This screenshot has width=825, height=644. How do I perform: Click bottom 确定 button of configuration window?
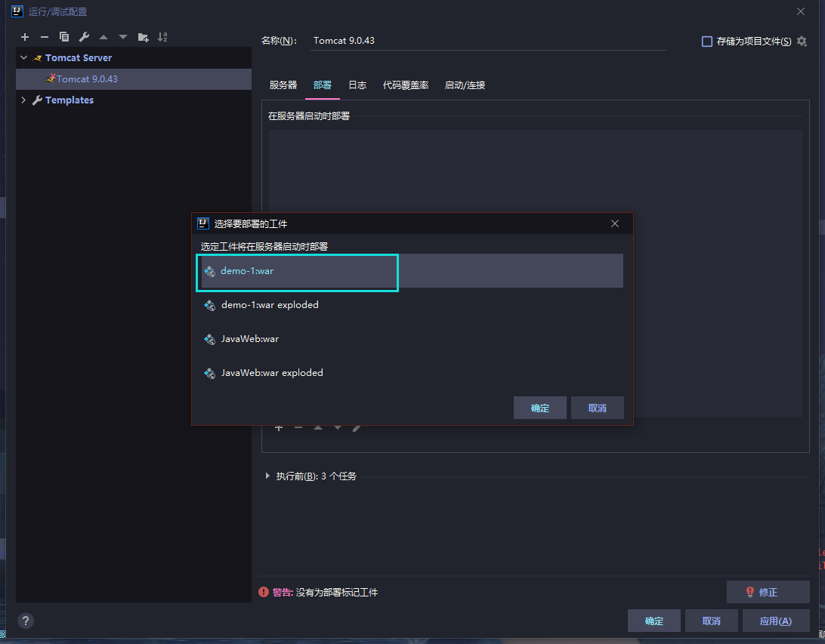[654, 621]
